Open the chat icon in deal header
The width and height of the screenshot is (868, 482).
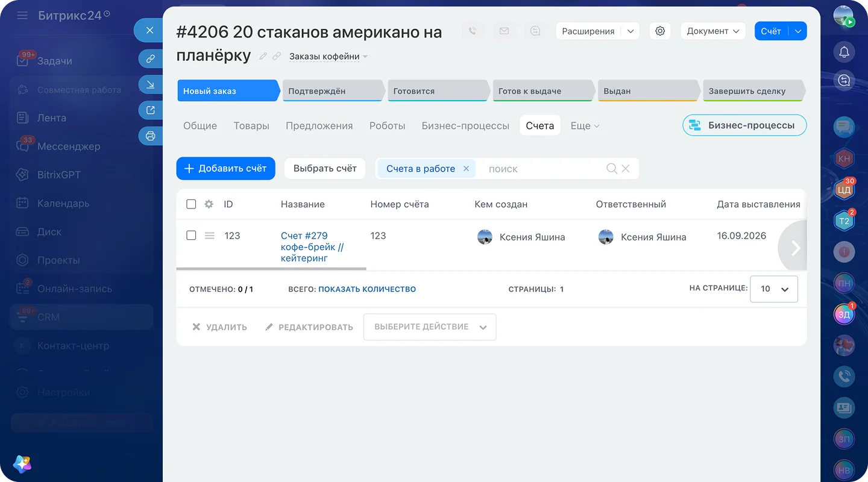pyautogui.click(x=535, y=31)
